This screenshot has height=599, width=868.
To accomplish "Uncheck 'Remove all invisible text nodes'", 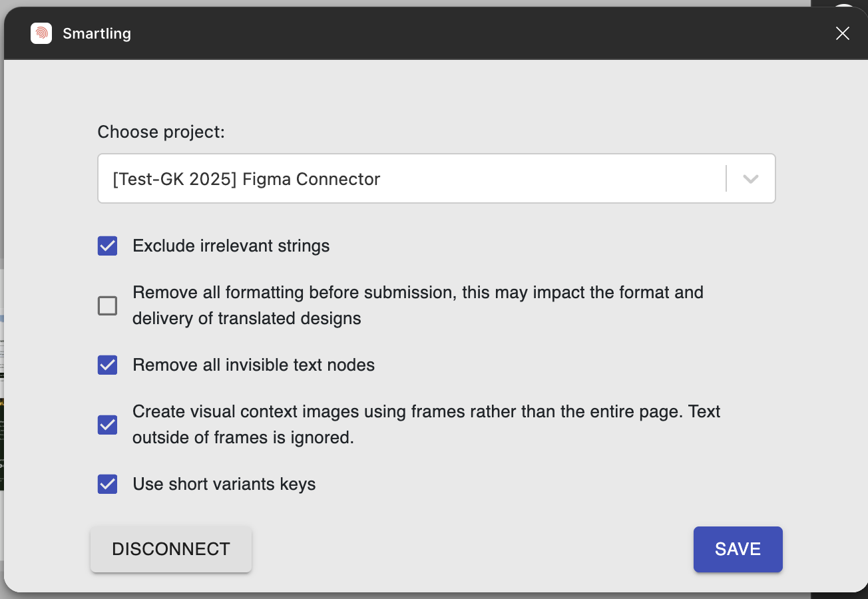I will 107,365.
